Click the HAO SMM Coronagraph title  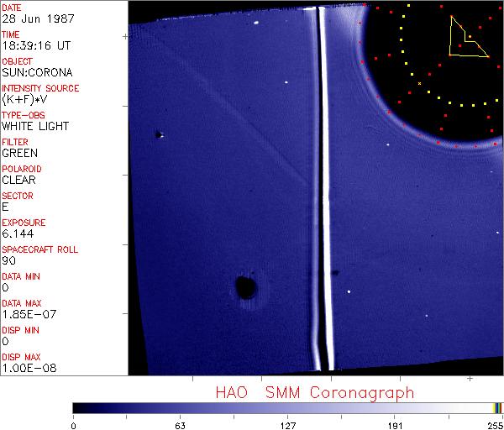click(x=314, y=392)
